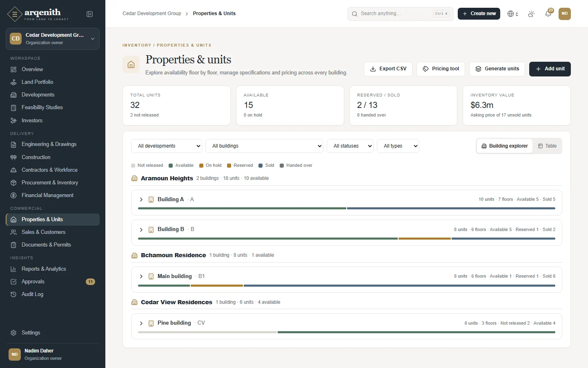
Task: Switch to Building explorer view
Action: click(x=505, y=146)
